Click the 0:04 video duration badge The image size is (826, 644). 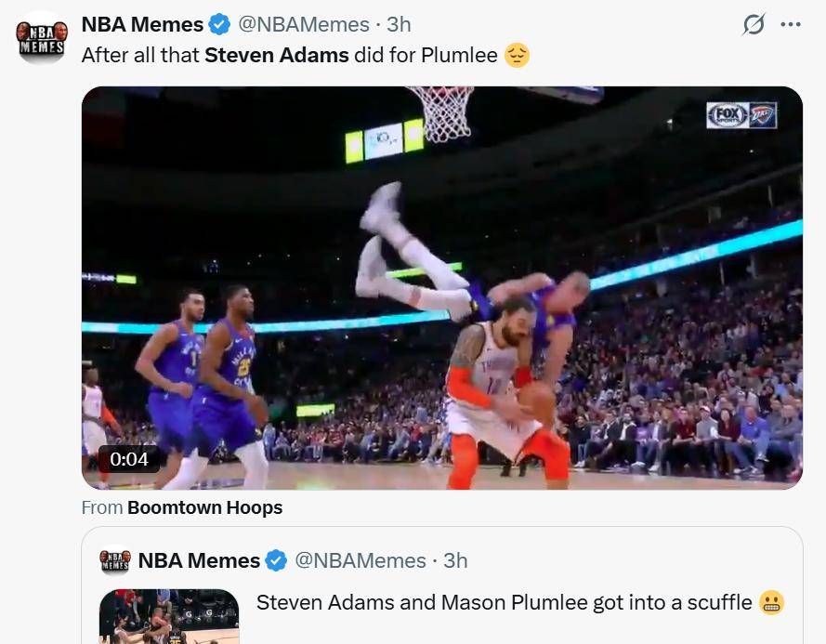(129, 459)
